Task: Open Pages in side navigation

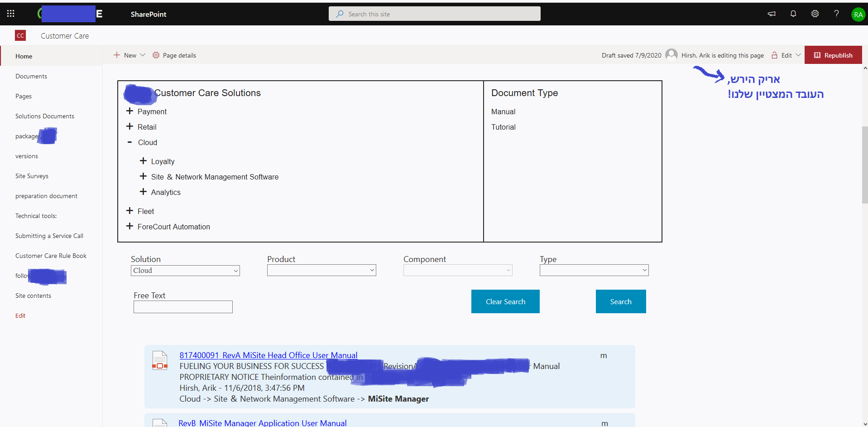Action: coord(24,96)
